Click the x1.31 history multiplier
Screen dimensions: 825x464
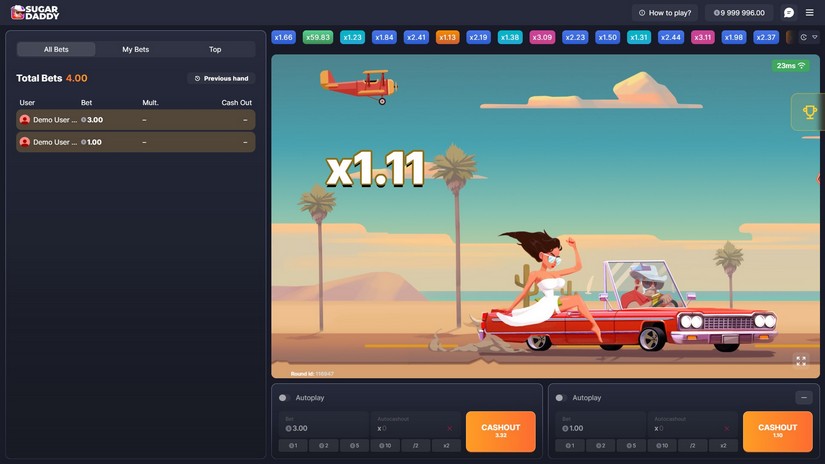point(639,37)
